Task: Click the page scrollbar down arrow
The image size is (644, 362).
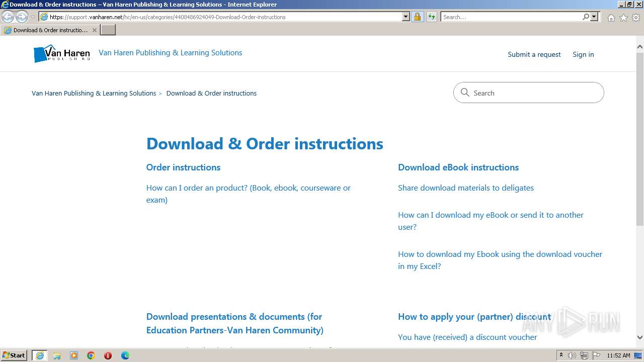Action: 640,337
